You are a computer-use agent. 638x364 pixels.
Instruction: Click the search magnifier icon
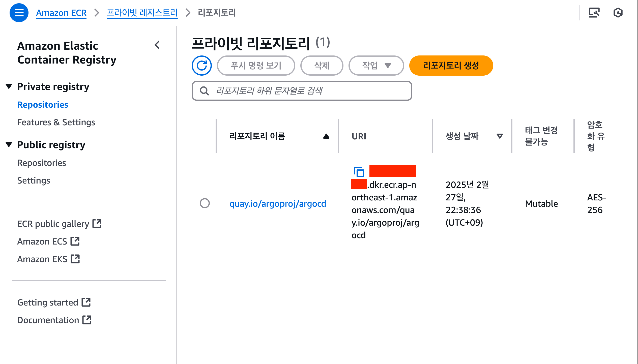coord(205,91)
